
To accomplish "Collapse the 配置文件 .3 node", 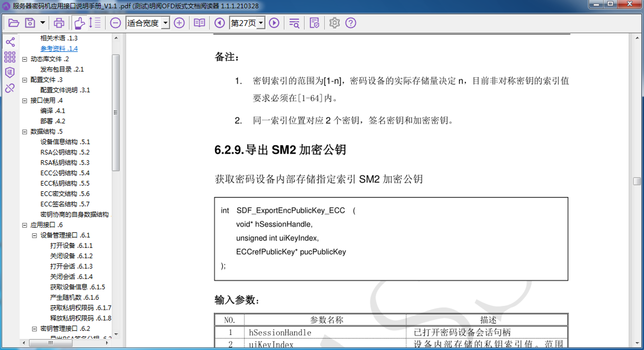I will click(25, 80).
